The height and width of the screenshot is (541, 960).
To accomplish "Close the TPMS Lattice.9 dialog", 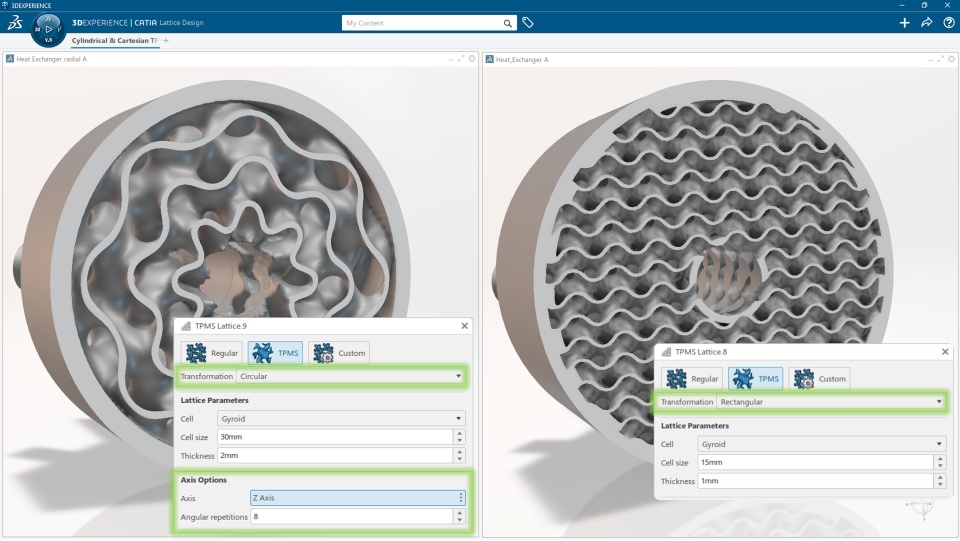I will [465, 326].
